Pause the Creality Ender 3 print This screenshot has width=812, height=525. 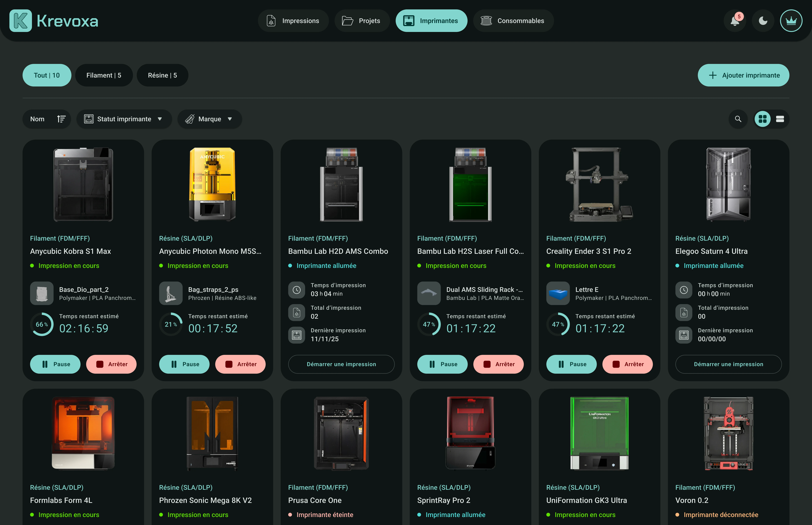point(571,364)
